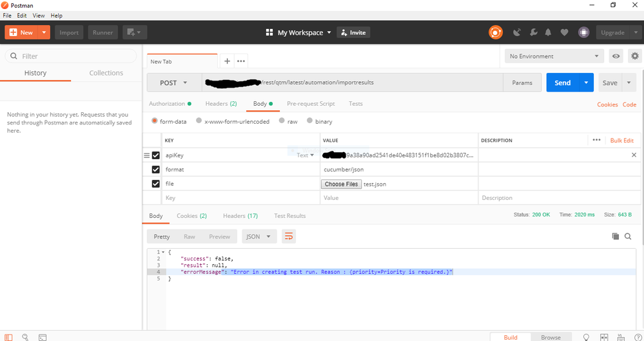
Task: Toggle two-pane layout icon
Action: tap(604, 337)
